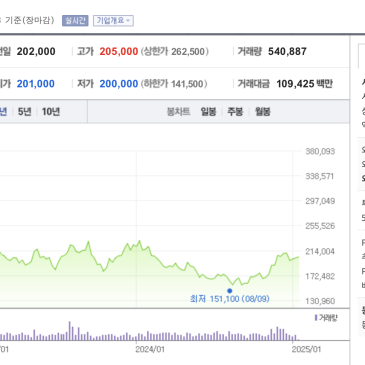Viewport: 365px width, 365px height.
Task: Click the 214,004 y-axis price label
Action: 320,251
